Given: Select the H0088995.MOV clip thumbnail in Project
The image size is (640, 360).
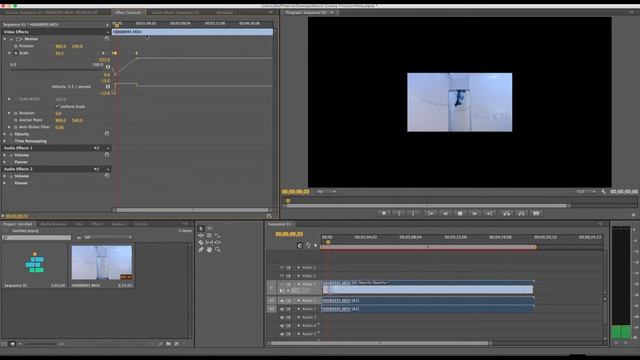Looking at the screenshot, I should [x=102, y=262].
